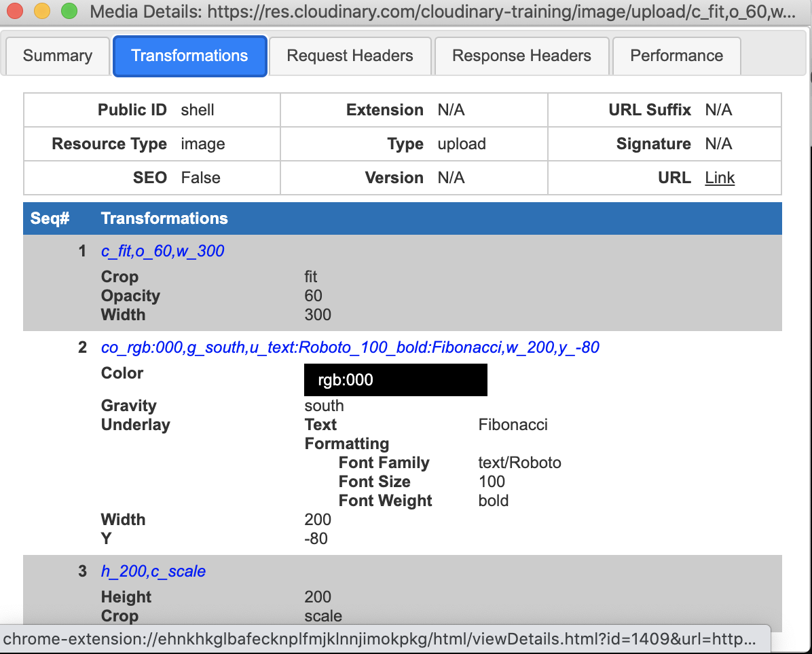The height and width of the screenshot is (654, 812).
Task: Open transformation c_fit,o_60,w_300
Action: click(162, 250)
